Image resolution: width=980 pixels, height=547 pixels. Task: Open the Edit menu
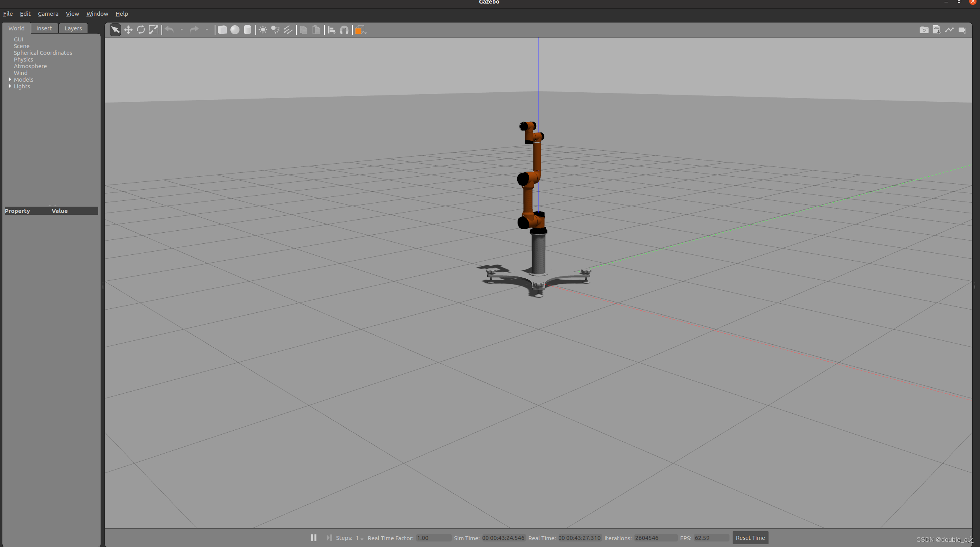(x=25, y=14)
